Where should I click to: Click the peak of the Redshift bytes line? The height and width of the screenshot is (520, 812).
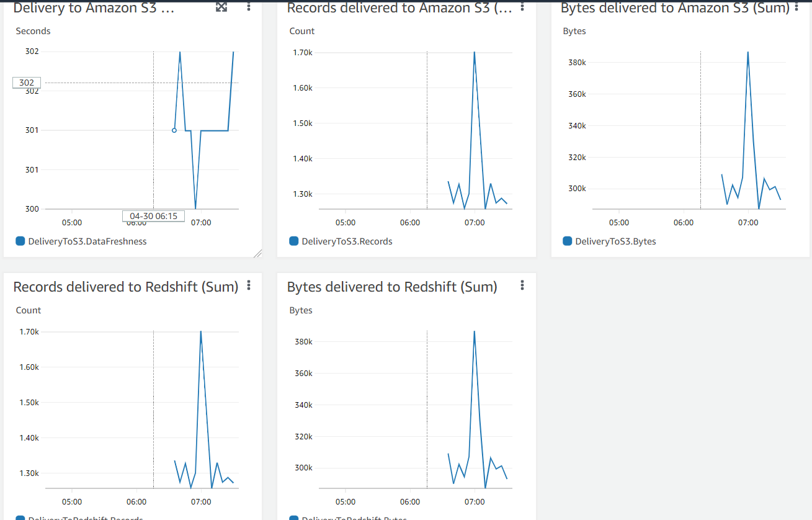[x=475, y=331]
